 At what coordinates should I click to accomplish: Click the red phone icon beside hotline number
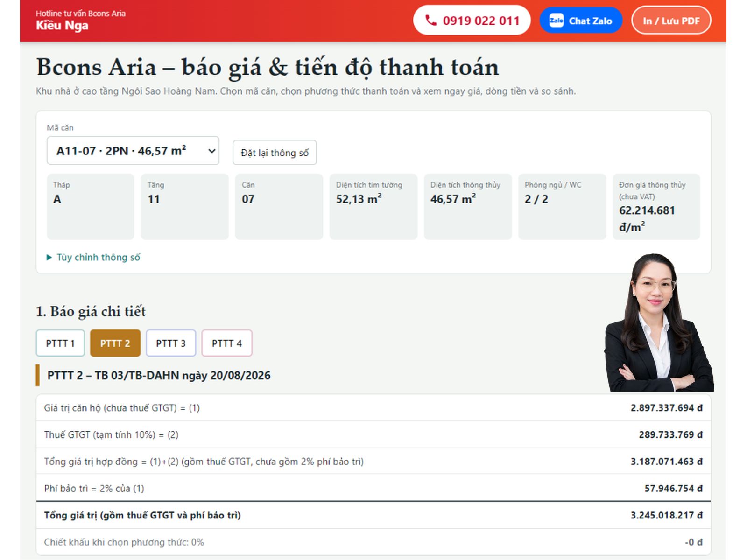[x=430, y=21]
